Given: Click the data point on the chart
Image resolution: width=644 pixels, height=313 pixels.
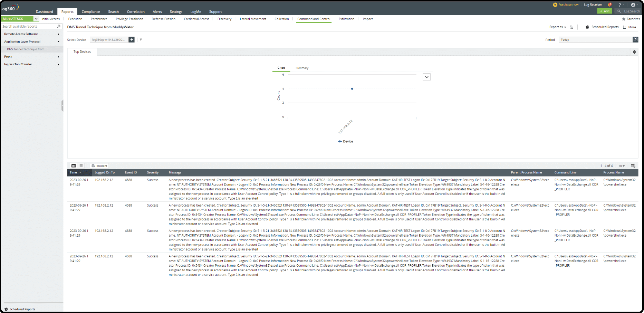Looking at the screenshot, I should [x=352, y=89].
